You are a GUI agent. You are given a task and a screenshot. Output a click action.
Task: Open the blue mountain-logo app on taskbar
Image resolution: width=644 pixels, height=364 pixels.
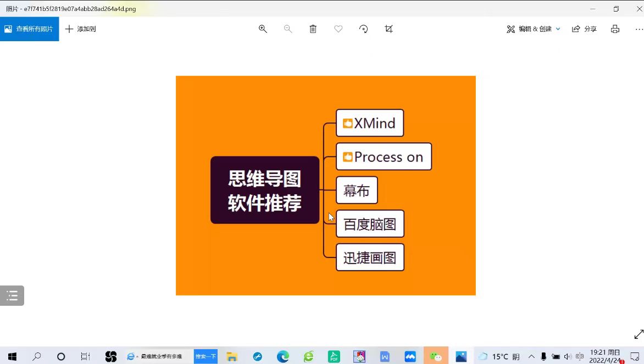pyautogui.click(x=410, y=357)
